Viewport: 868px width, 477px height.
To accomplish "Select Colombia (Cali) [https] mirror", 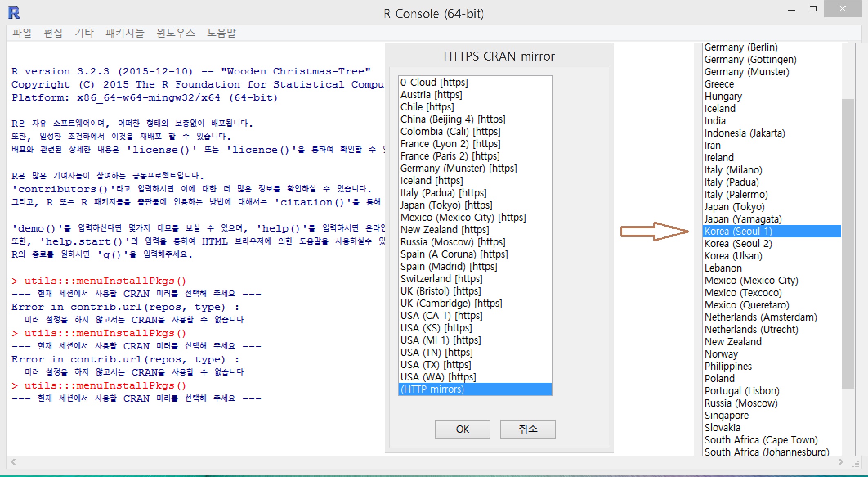I will pos(475,131).
